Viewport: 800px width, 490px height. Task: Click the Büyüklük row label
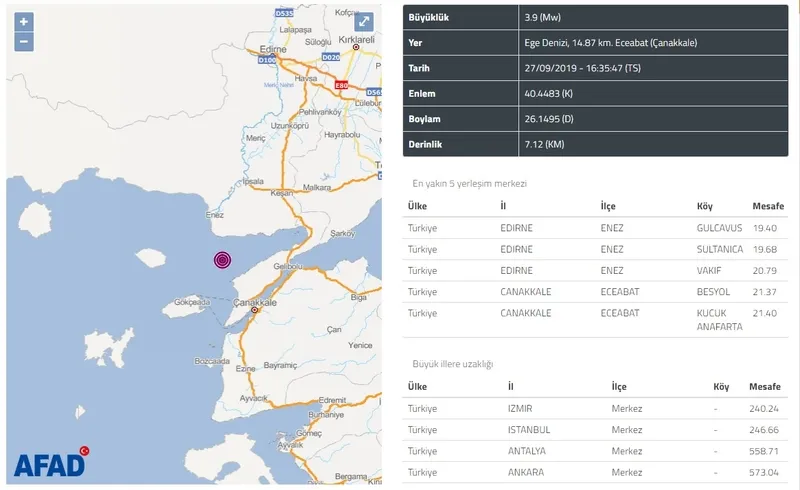pyautogui.click(x=429, y=17)
